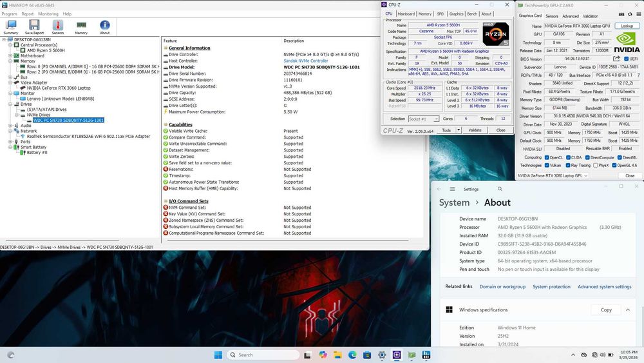Click GPU-Z screenshot camera icon
644x363 pixels.
[x=621, y=14]
